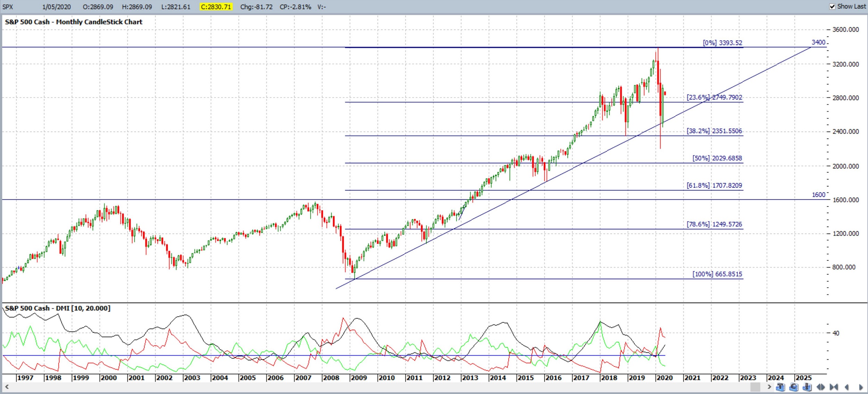Click the expand horizontal spacing arrows icon
Viewport: 868px width, 394px height.
(821, 387)
